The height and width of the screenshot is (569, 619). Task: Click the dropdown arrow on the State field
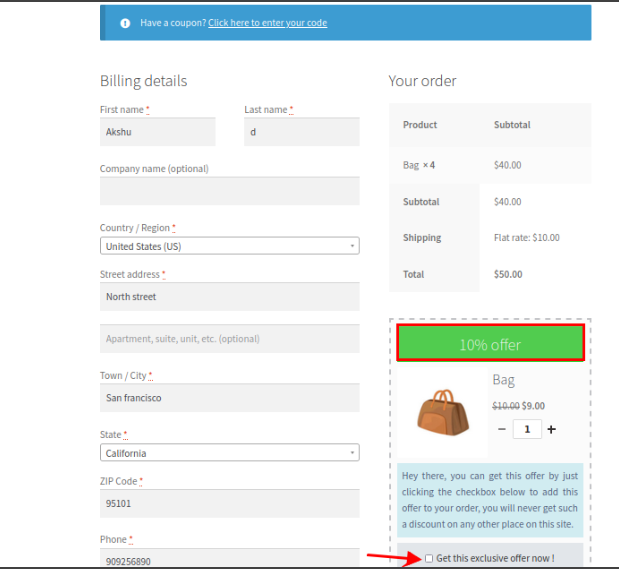tap(352, 453)
